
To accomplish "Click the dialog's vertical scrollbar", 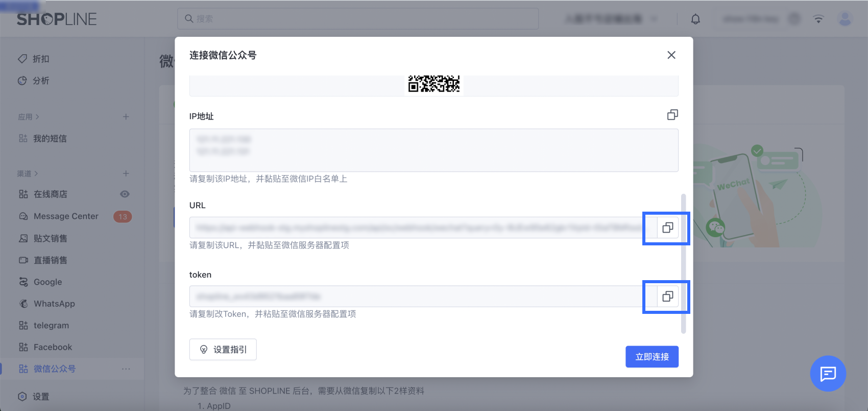I will click(683, 263).
